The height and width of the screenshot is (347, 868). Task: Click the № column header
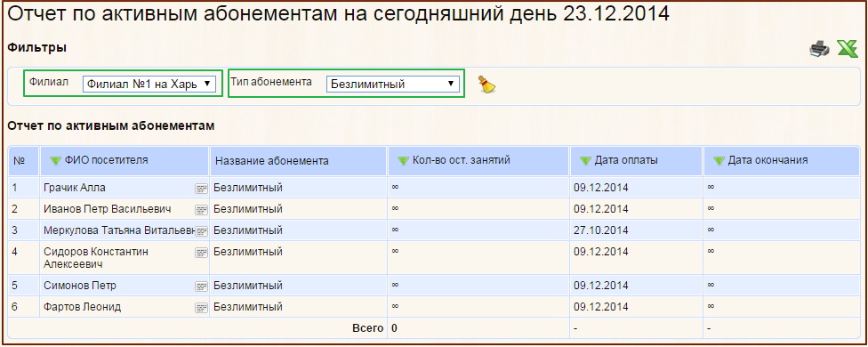[23, 161]
